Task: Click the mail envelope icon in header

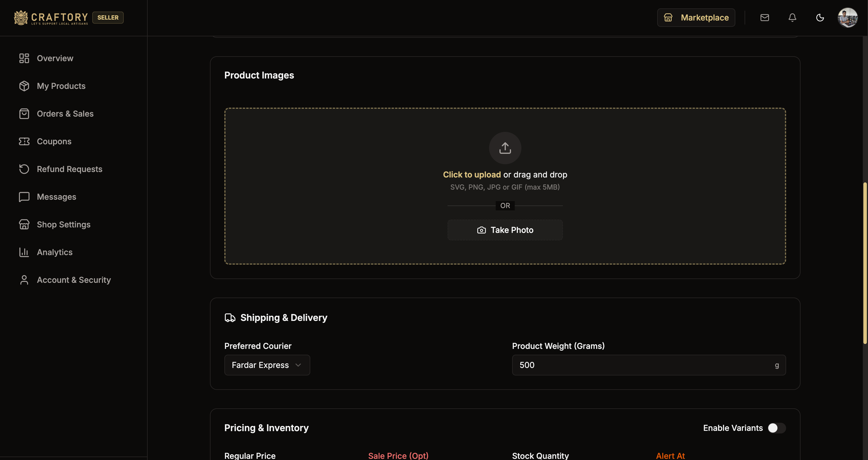Action: [x=764, y=18]
